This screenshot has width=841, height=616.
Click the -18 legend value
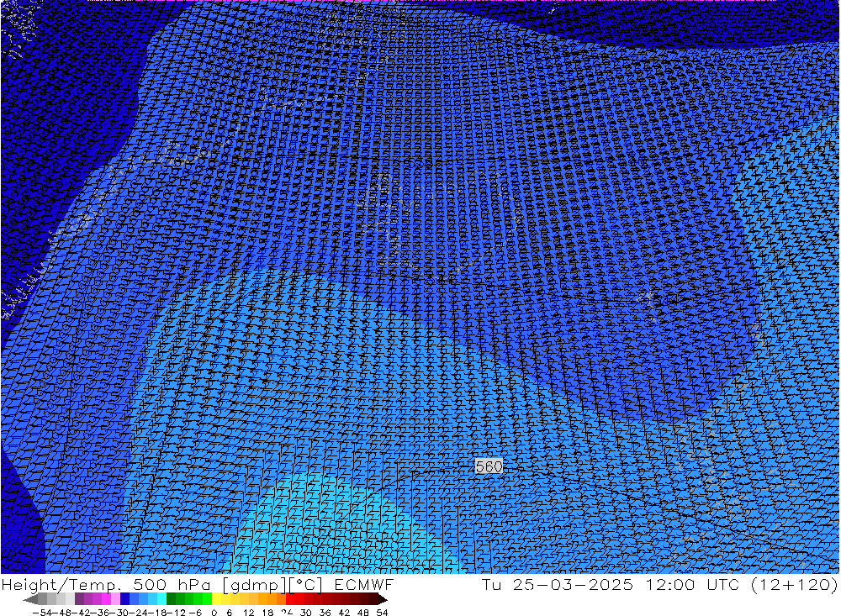coord(156,613)
